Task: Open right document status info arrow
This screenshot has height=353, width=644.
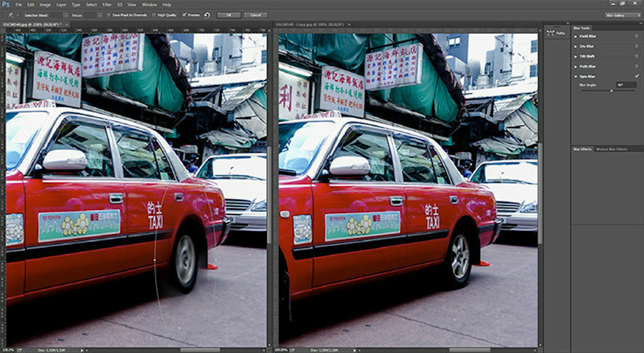Action: tap(354, 350)
